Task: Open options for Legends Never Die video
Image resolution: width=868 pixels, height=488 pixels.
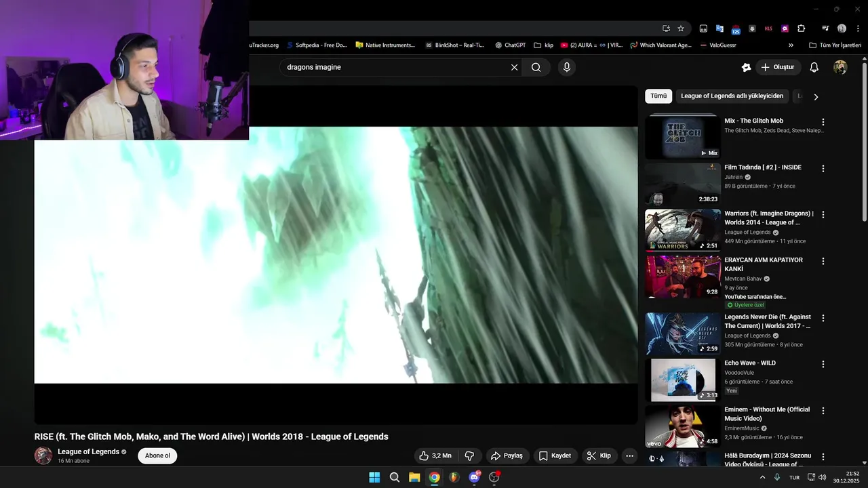Action: click(x=823, y=318)
